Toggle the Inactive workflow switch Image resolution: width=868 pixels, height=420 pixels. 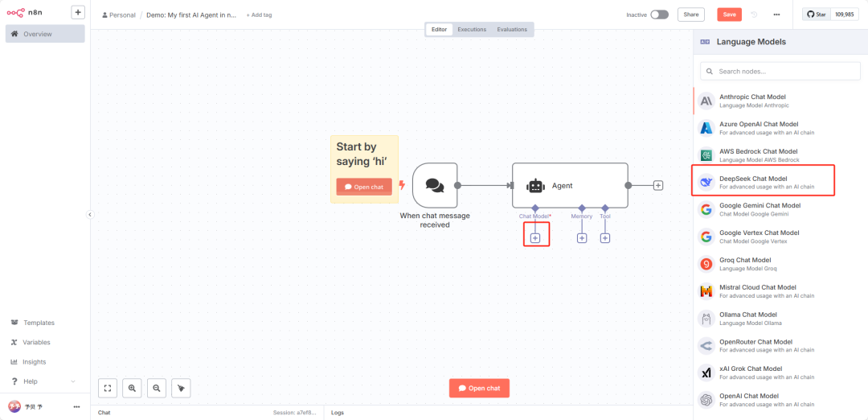coord(659,14)
